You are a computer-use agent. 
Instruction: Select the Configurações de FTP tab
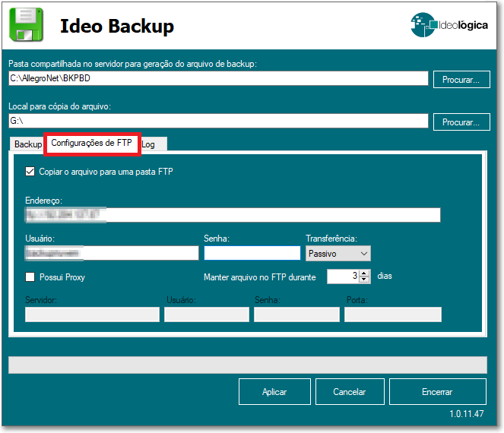point(92,143)
